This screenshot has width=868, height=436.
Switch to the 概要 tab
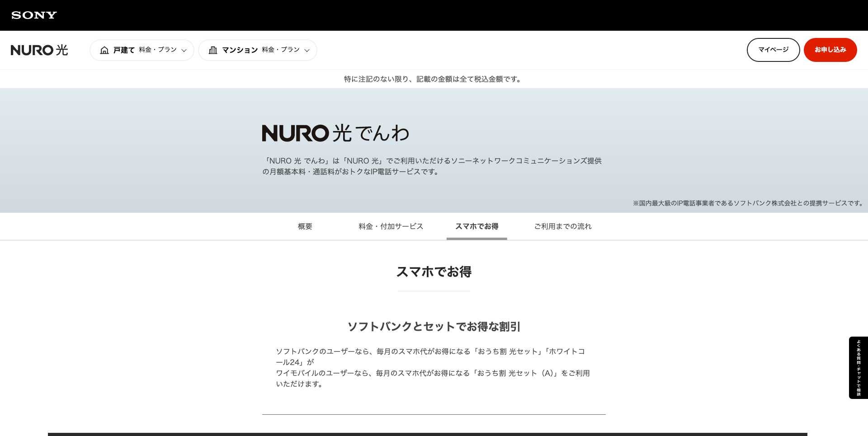click(x=305, y=226)
